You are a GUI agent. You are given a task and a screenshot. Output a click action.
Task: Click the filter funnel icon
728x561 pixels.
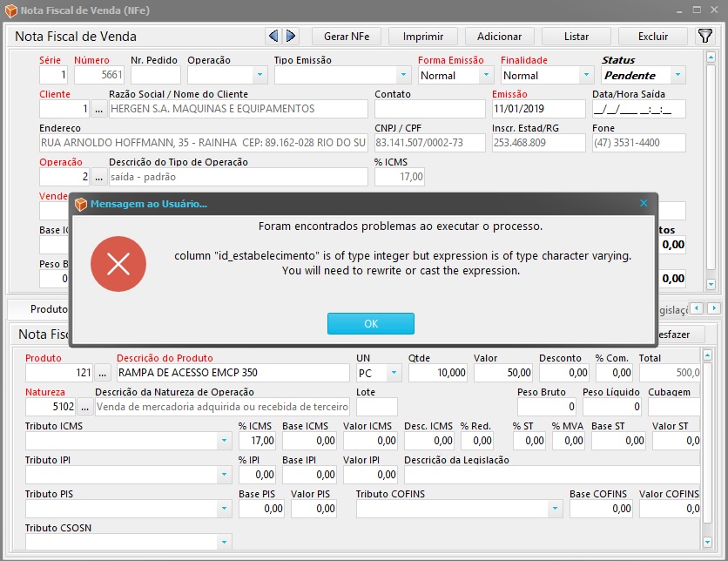coord(705,37)
